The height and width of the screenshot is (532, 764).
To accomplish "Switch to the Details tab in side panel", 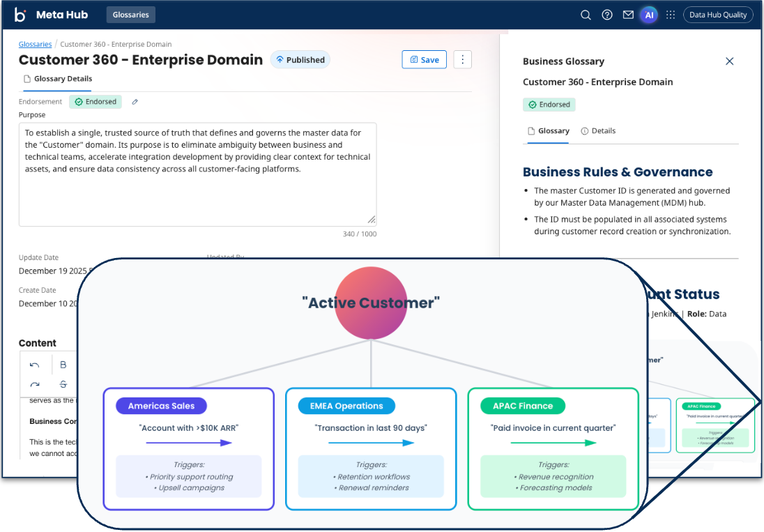I will [x=598, y=131].
